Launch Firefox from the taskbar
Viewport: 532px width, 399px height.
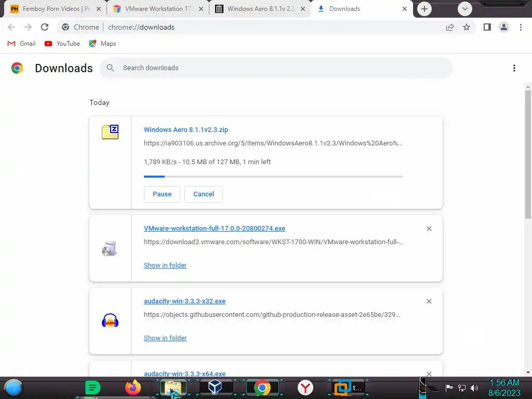[132, 388]
